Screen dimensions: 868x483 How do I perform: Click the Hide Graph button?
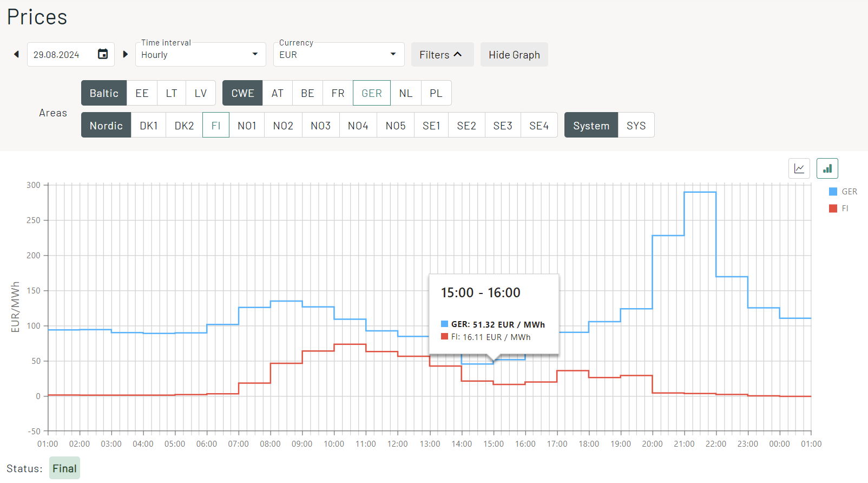514,55
